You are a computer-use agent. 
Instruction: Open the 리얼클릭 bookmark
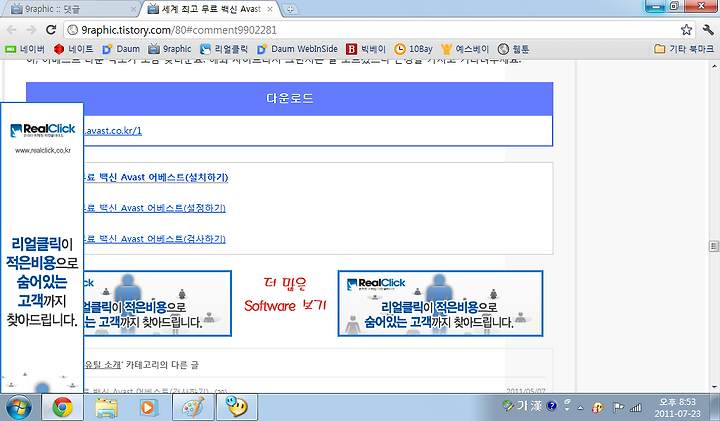coord(224,49)
